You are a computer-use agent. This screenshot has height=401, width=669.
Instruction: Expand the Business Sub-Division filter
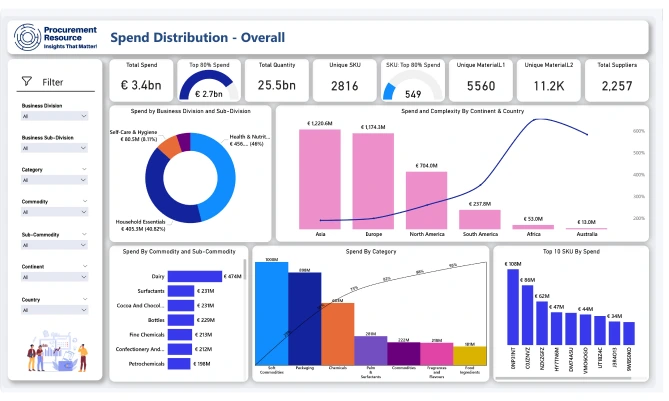pyautogui.click(x=57, y=149)
